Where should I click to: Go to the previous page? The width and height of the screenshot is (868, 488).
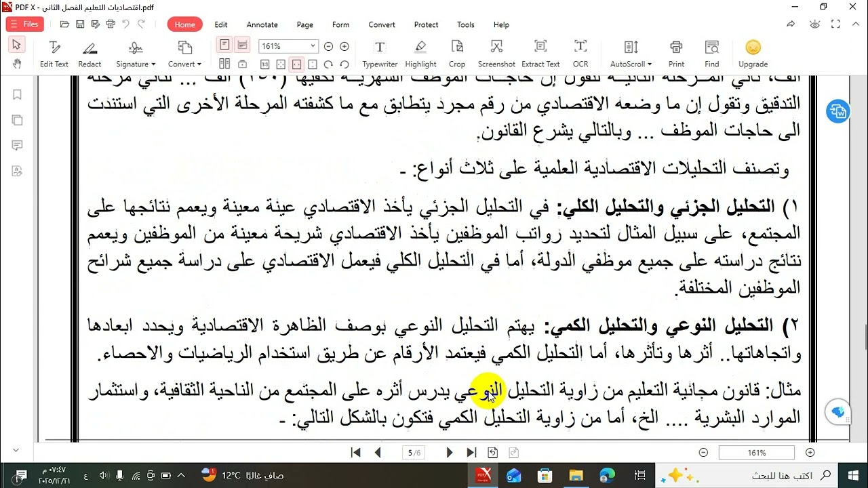pos(378,452)
